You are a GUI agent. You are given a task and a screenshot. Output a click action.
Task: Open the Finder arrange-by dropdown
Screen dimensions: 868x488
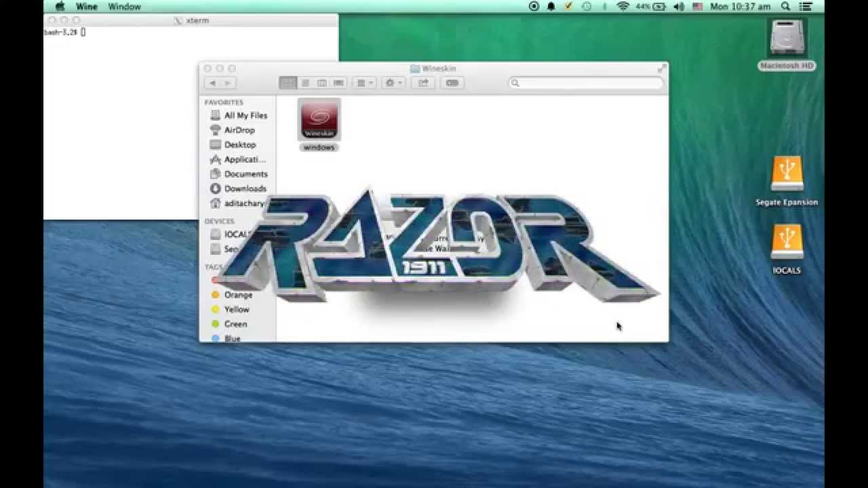click(365, 83)
